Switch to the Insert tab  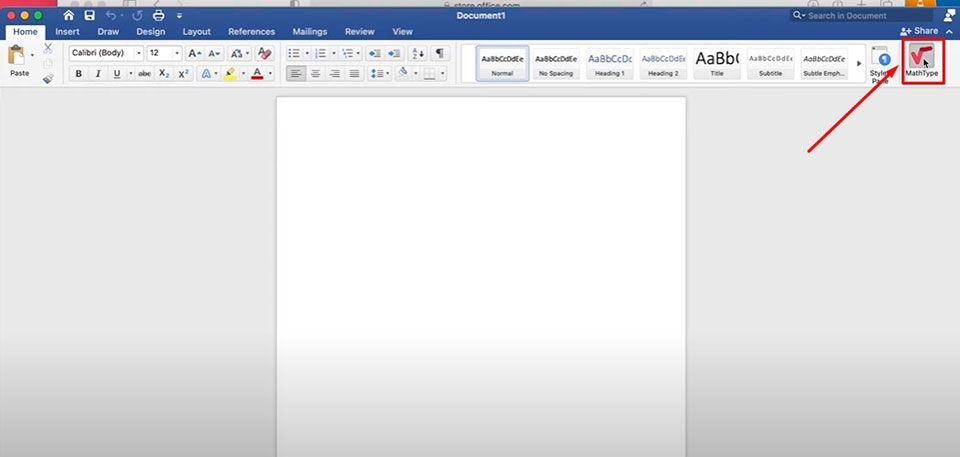pos(68,32)
